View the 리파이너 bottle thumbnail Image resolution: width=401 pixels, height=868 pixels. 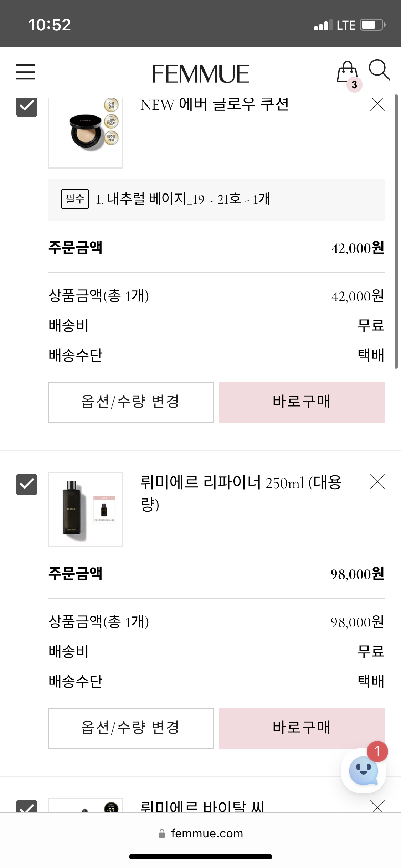86,510
